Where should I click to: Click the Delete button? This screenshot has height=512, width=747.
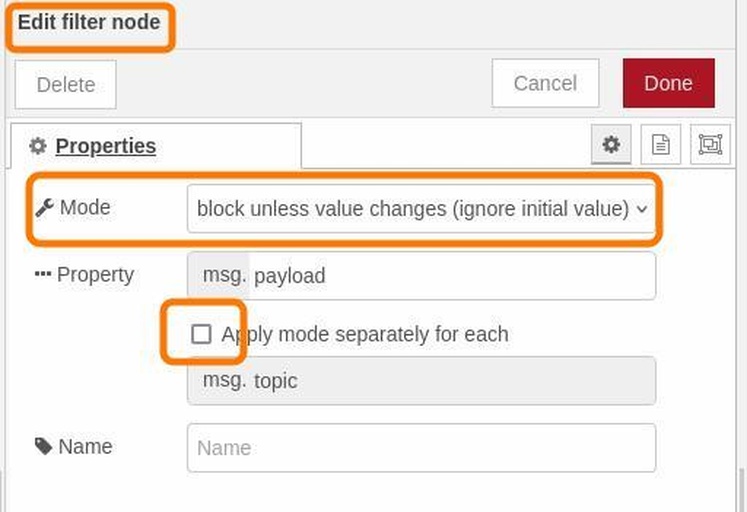(66, 85)
